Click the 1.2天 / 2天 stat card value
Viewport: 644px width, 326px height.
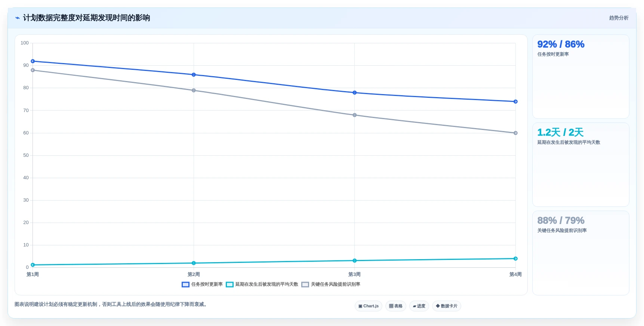[560, 132]
